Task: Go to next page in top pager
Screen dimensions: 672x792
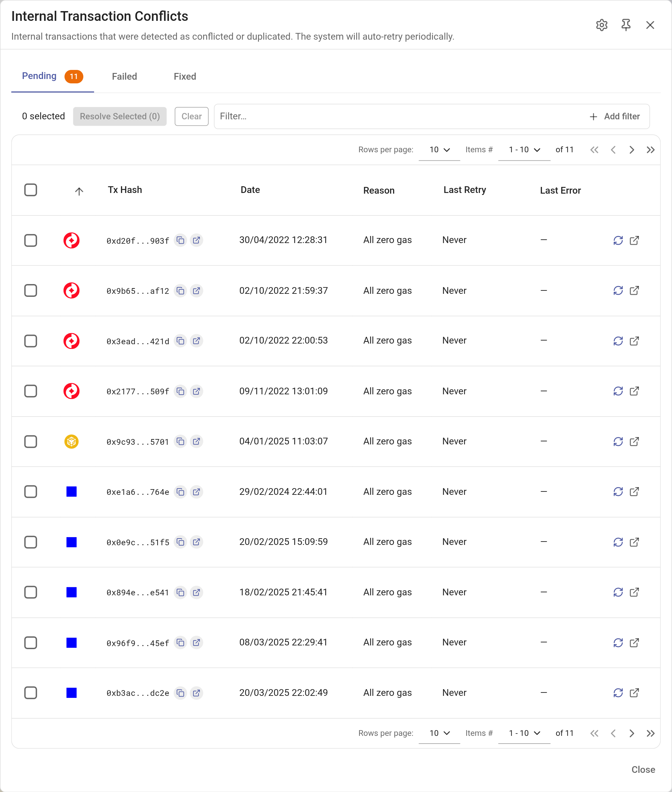Action: tap(632, 150)
